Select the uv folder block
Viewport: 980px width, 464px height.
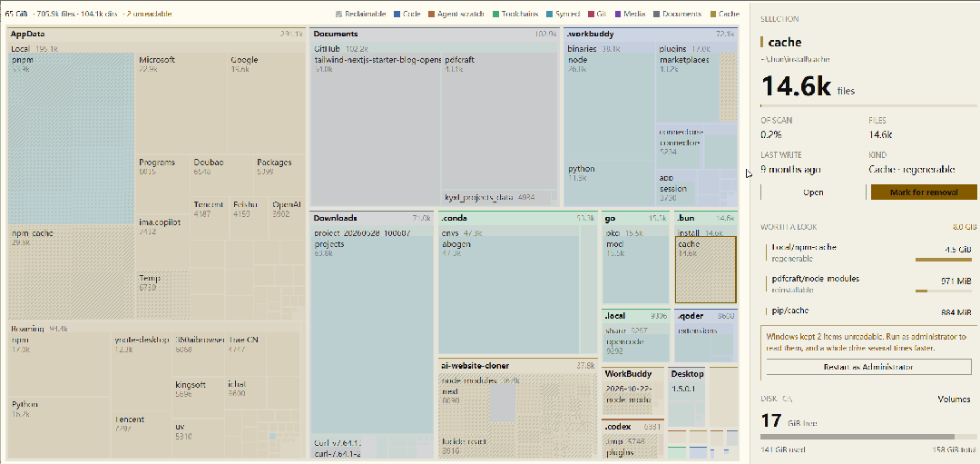[199, 439]
